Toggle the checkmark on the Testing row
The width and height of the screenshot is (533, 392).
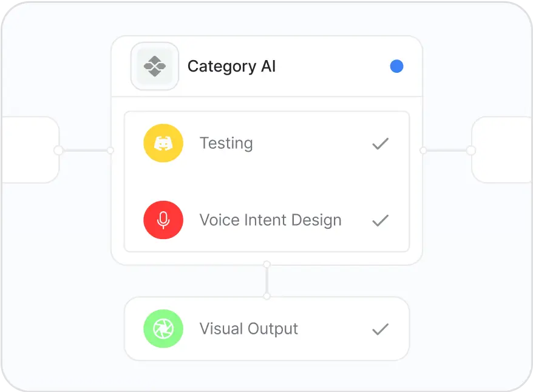pyautogui.click(x=380, y=144)
